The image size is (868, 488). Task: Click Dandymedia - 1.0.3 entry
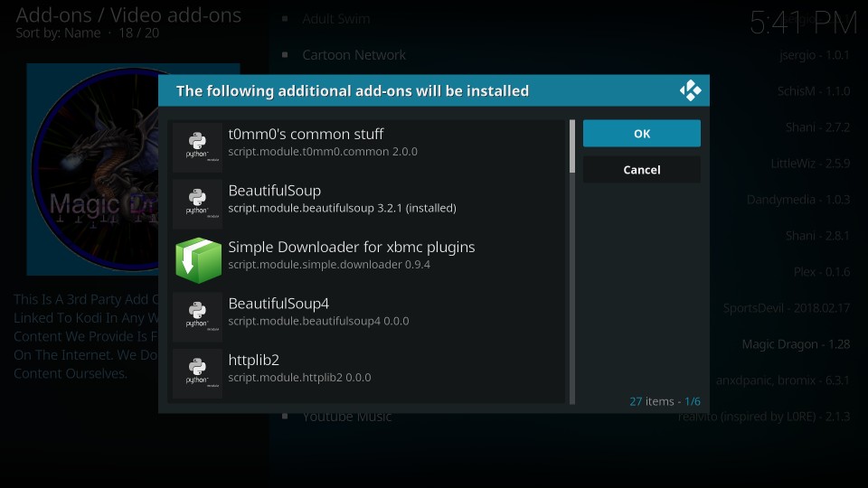pyautogui.click(x=797, y=200)
